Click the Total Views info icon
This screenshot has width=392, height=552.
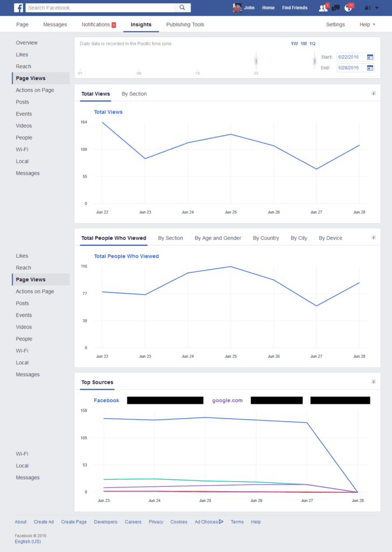point(374,93)
